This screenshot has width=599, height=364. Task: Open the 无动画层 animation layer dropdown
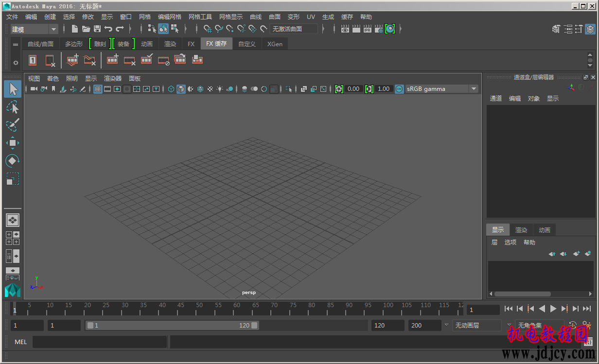pyautogui.click(x=477, y=326)
